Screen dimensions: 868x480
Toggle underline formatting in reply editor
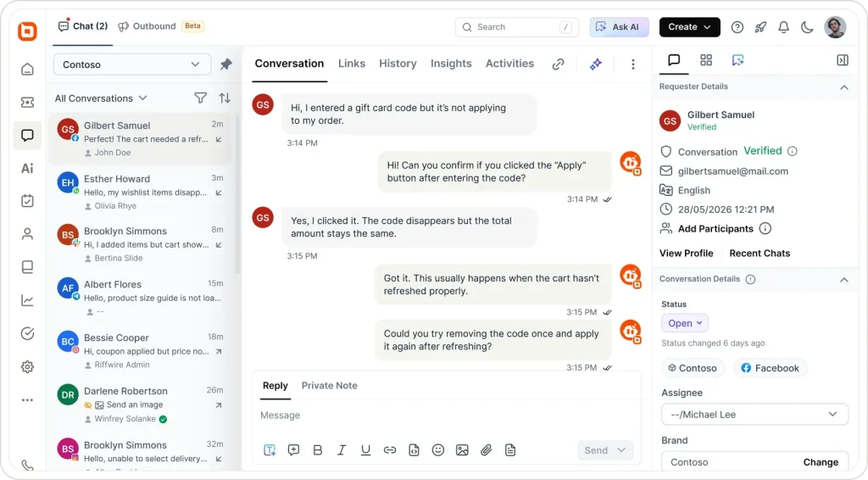tap(366, 450)
